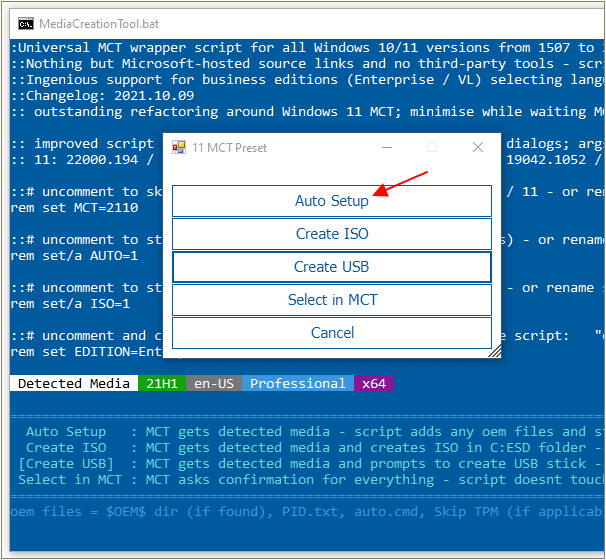The height and width of the screenshot is (560, 606).
Task: Click the Auto Setup button
Action: 332,201
